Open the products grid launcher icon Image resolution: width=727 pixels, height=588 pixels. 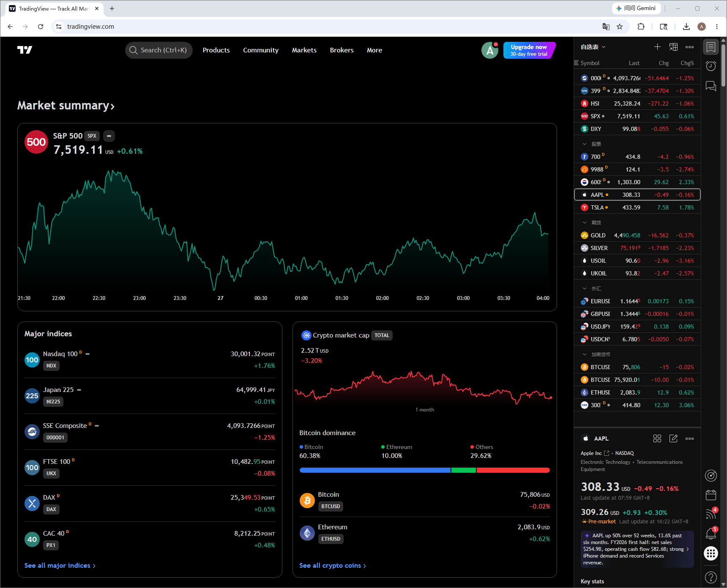point(711,553)
